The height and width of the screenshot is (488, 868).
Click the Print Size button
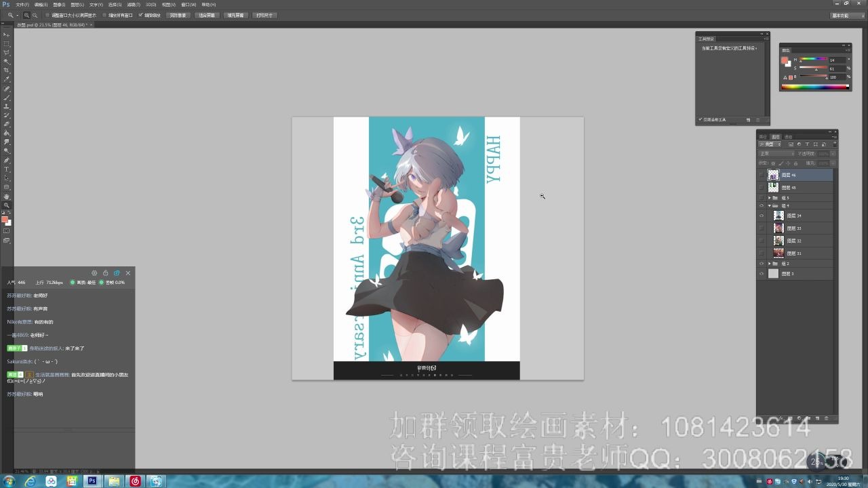pyautogui.click(x=264, y=15)
